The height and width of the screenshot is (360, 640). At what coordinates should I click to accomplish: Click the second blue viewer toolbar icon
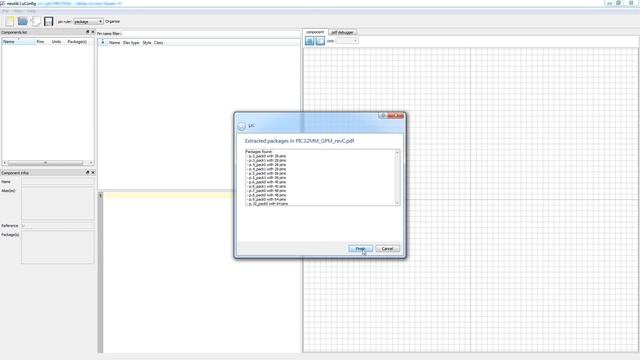point(320,41)
